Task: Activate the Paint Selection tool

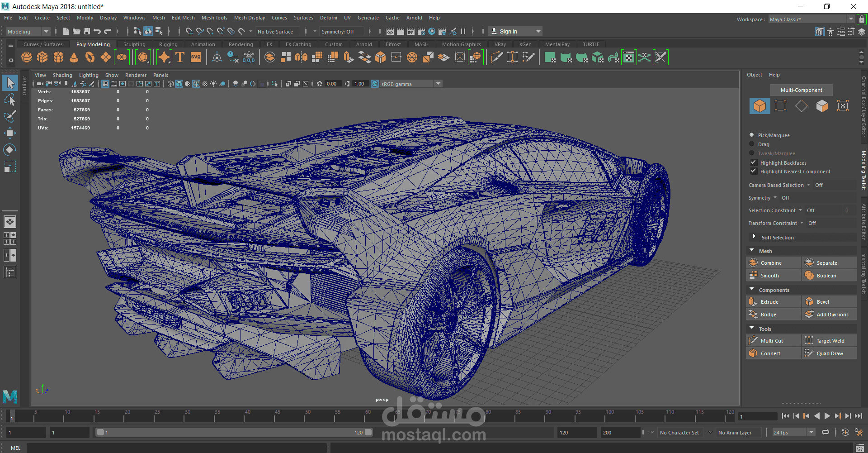Action: [9, 116]
